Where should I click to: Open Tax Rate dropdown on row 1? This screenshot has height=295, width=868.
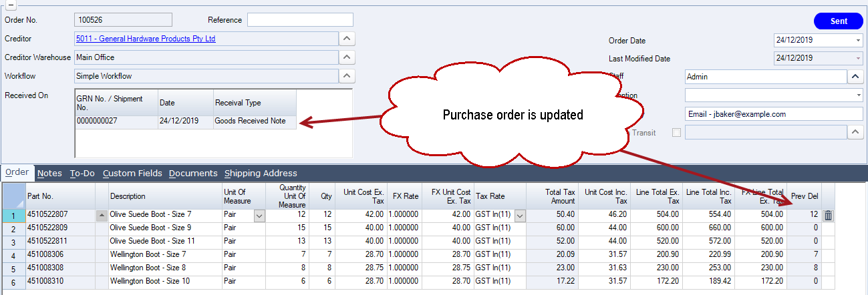tap(520, 215)
